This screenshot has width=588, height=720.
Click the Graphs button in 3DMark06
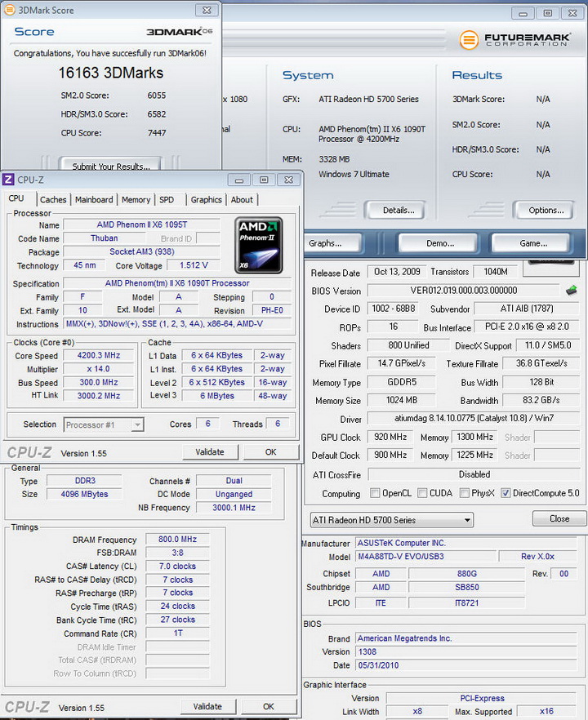[332, 243]
